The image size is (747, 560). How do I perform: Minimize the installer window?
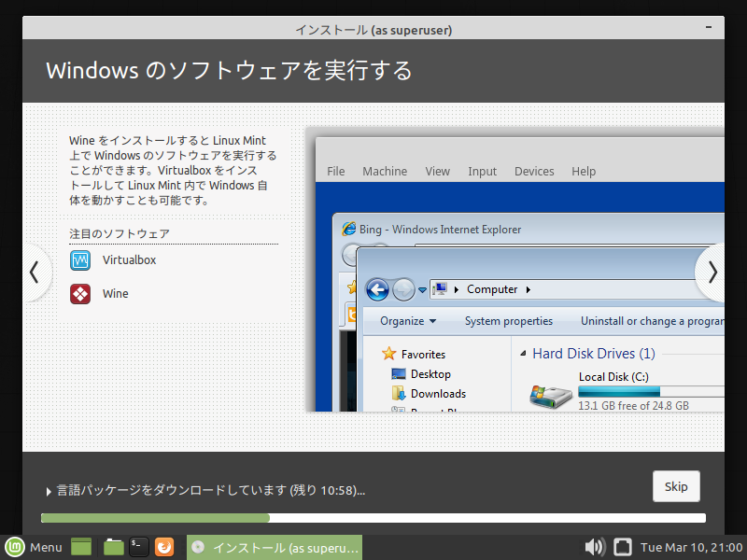pyautogui.click(x=709, y=28)
